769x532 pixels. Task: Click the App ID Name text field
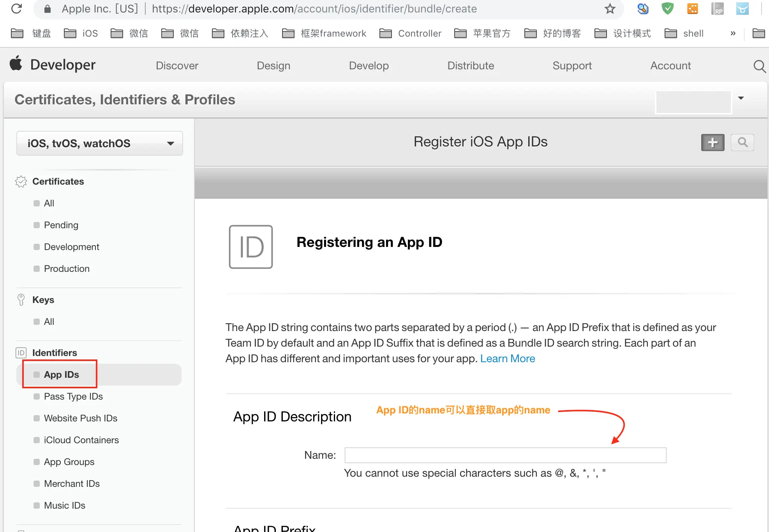pos(505,455)
